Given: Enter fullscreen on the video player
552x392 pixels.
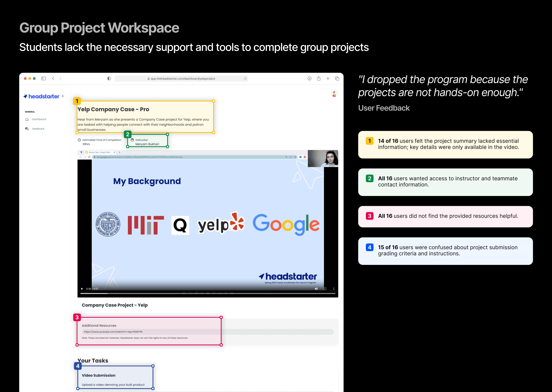Looking at the screenshot, I should click(x=325, y=289).
